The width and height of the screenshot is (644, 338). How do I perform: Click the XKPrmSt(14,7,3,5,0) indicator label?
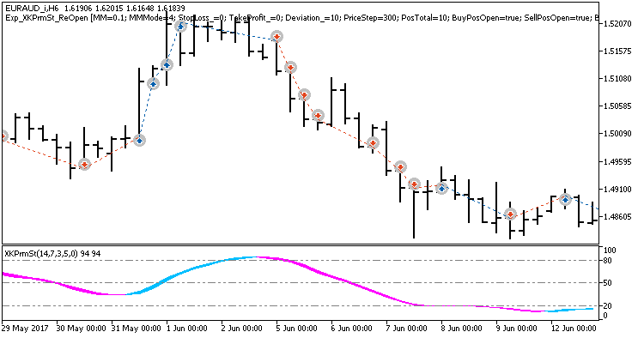[52, 254]
